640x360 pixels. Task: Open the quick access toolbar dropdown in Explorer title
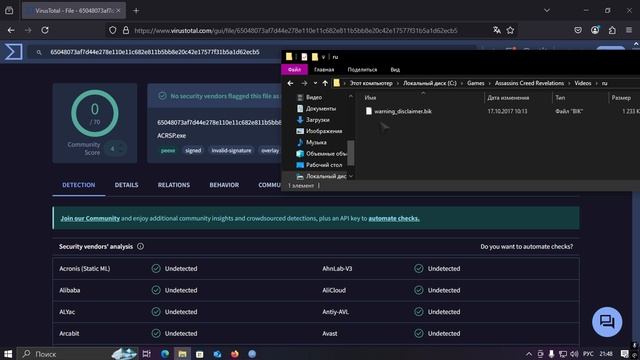tap(323, 57)
